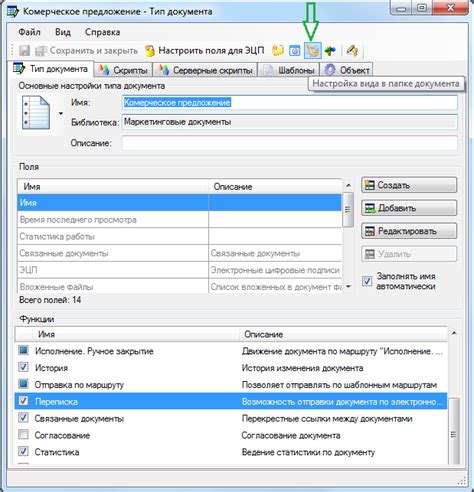Click the blue window toolbar icon
The image size is (474, 492).
point(294,51)
